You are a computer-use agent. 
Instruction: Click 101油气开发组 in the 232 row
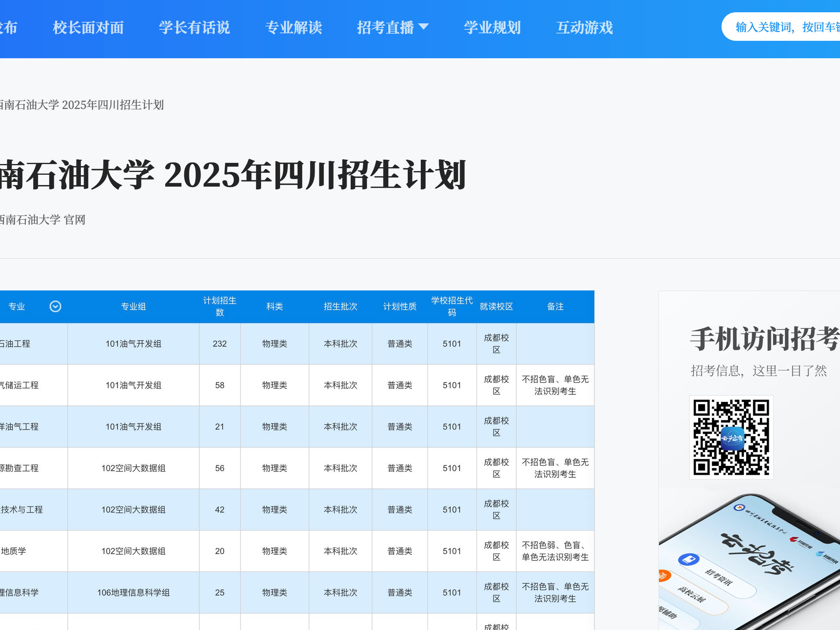click(134, 344)
